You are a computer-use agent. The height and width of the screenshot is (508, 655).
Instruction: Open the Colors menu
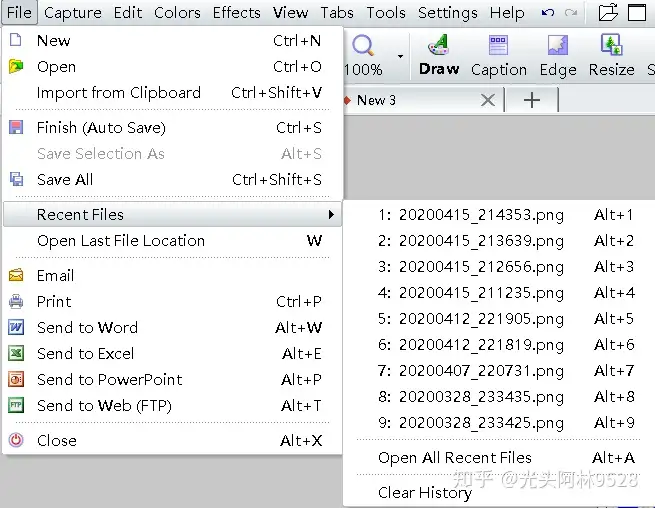click(177, 13)
